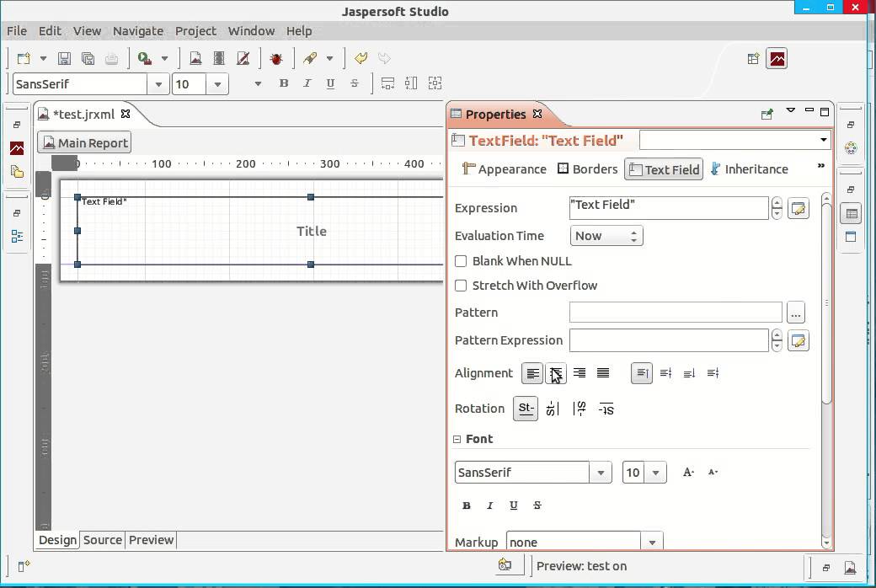This screenshot has width=876, height=588.
Task: Open the element selector dropdown in Properties
Action: click(824, 140)
